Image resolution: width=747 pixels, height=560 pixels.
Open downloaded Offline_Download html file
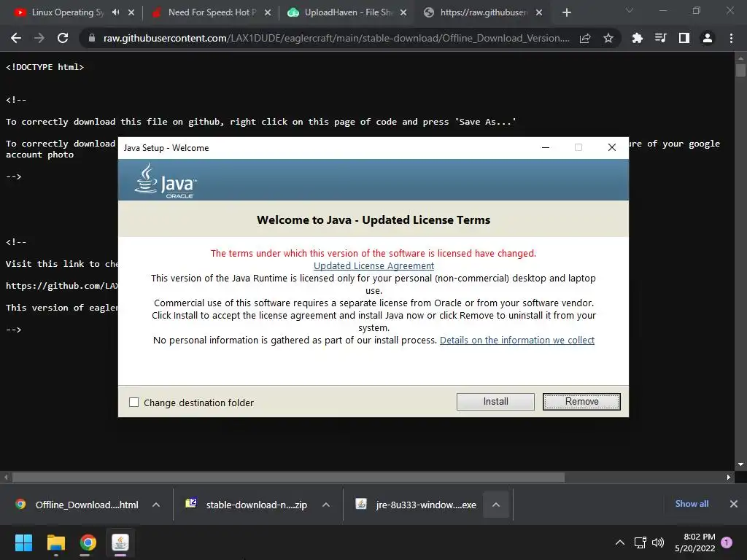click(77, 505)
